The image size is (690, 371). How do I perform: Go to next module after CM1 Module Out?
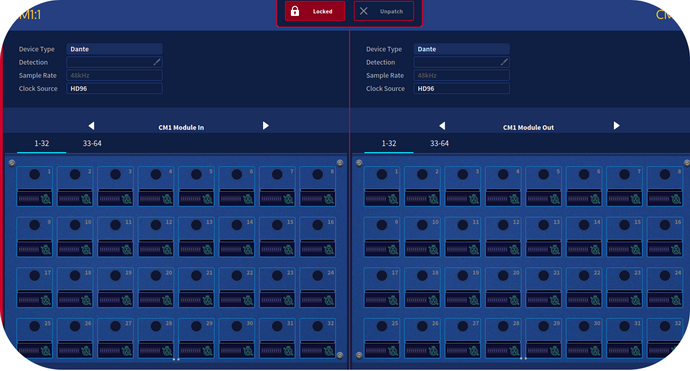pyautogui.click(x=616, y=126)
